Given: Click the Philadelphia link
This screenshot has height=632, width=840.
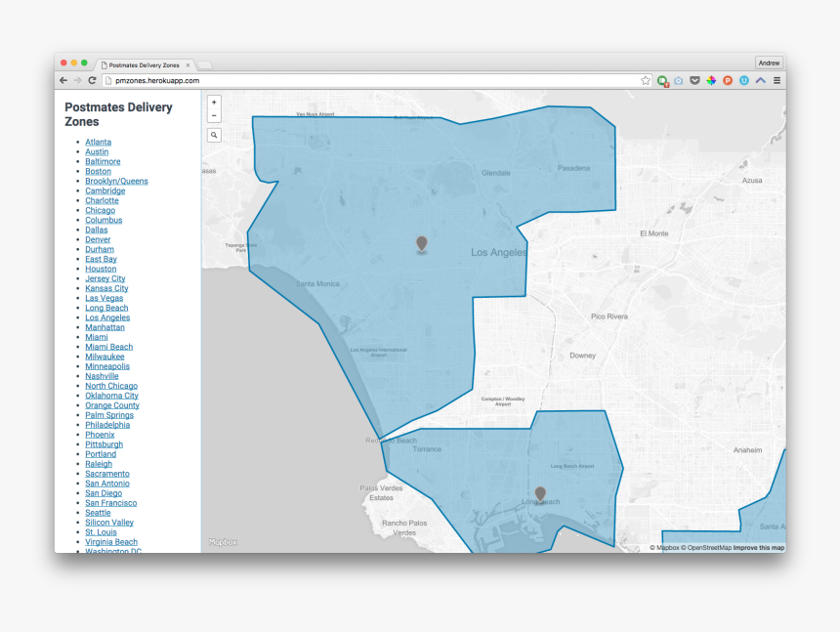Looking at the screenshot, I should [107, 425].
